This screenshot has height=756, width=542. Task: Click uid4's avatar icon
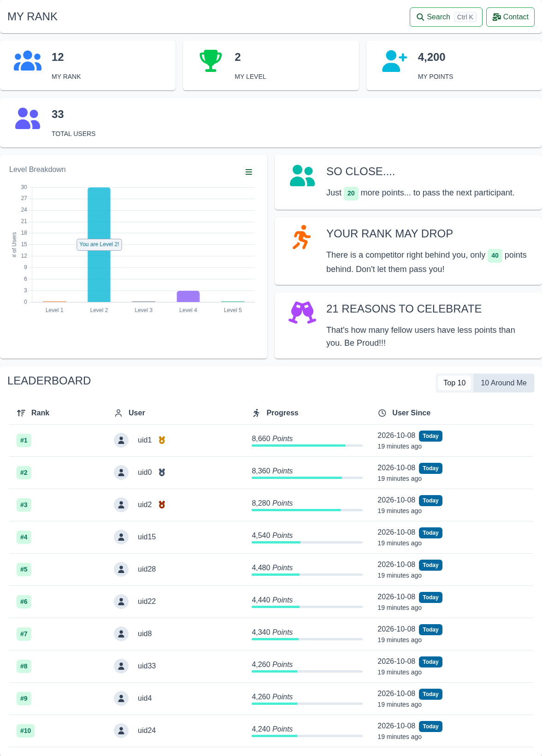[121, 698]
